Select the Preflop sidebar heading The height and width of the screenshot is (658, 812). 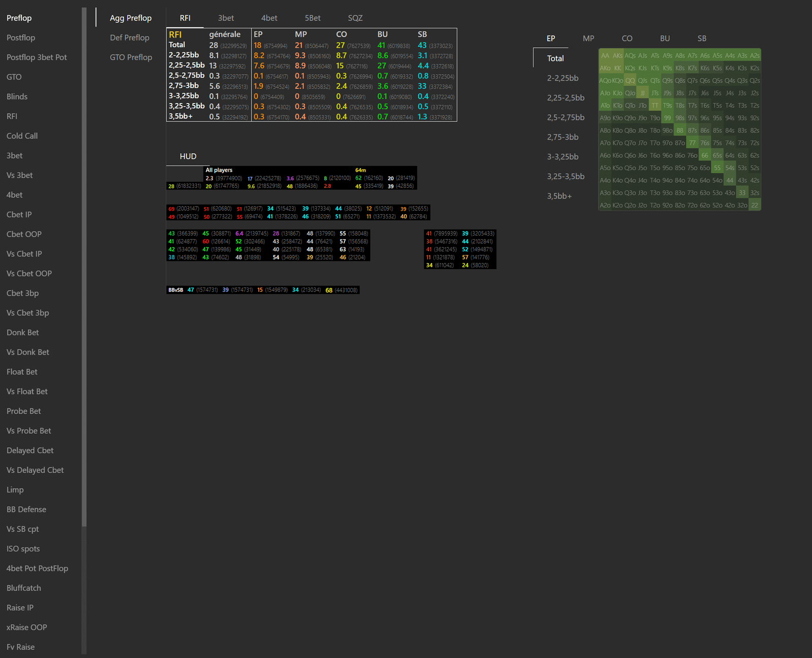tap(19, 18)
